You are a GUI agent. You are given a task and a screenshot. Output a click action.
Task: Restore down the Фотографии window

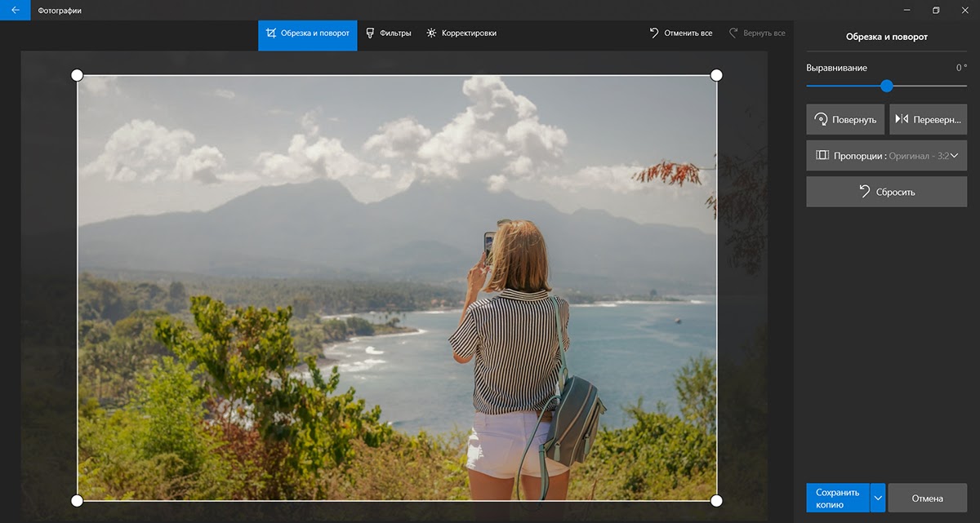tap(936, 11)
